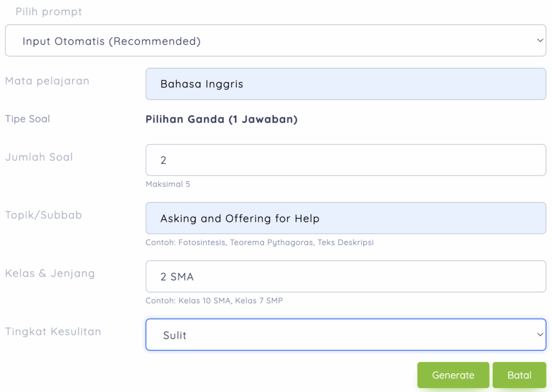Click the Mata pelajaran field with Bahasa Inggris

[346, 84]
